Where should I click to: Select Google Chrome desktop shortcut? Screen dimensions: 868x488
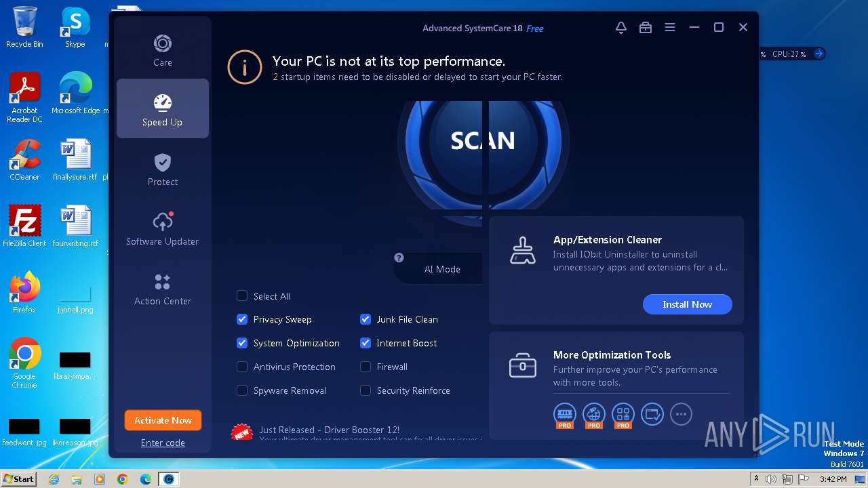pyautogui.click(x=24, y=364)
